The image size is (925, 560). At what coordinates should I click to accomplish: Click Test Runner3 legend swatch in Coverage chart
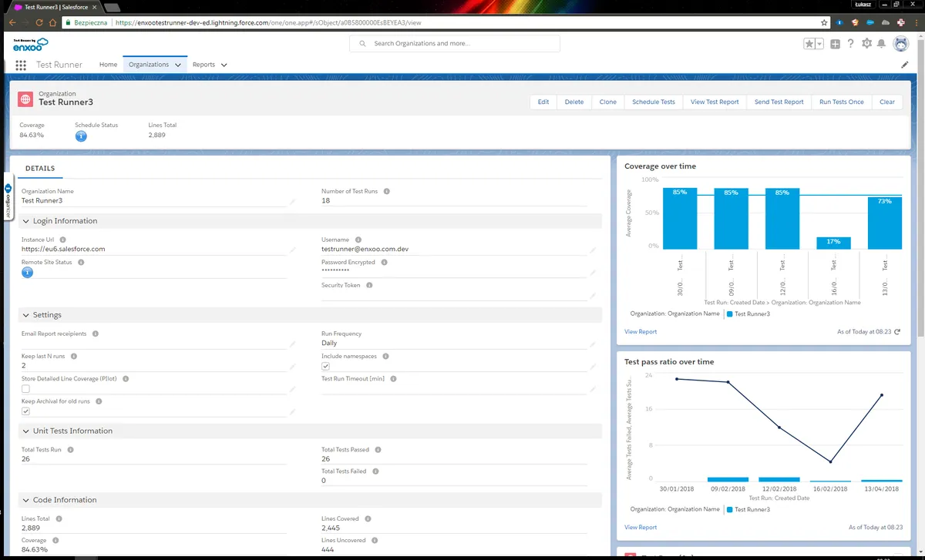point(731,314)
